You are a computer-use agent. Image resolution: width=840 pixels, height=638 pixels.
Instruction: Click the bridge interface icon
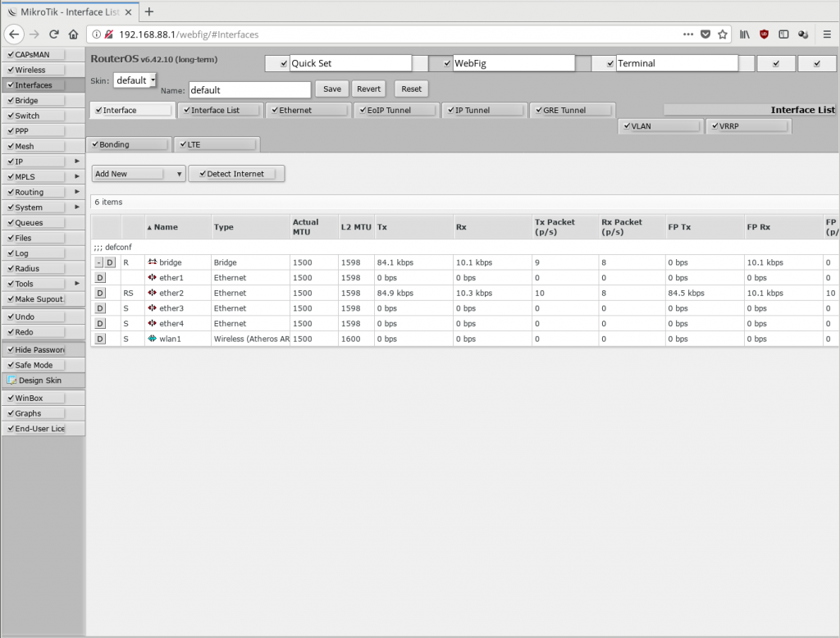click(x=153, y=262)
